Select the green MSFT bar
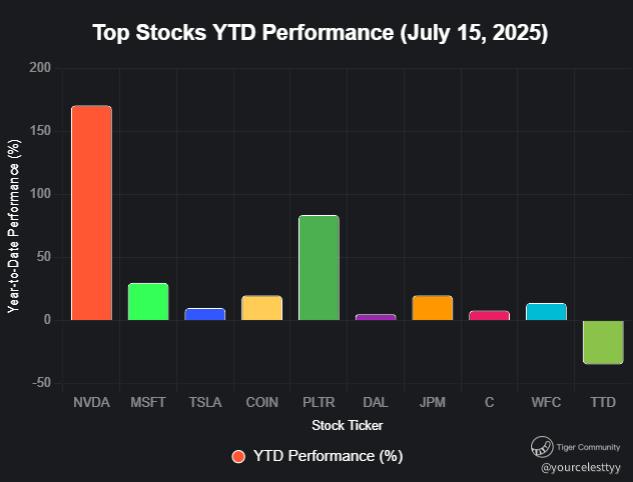The width and height of the screenshot is (633, 482). pyautogui.click(x=148, y=302)
